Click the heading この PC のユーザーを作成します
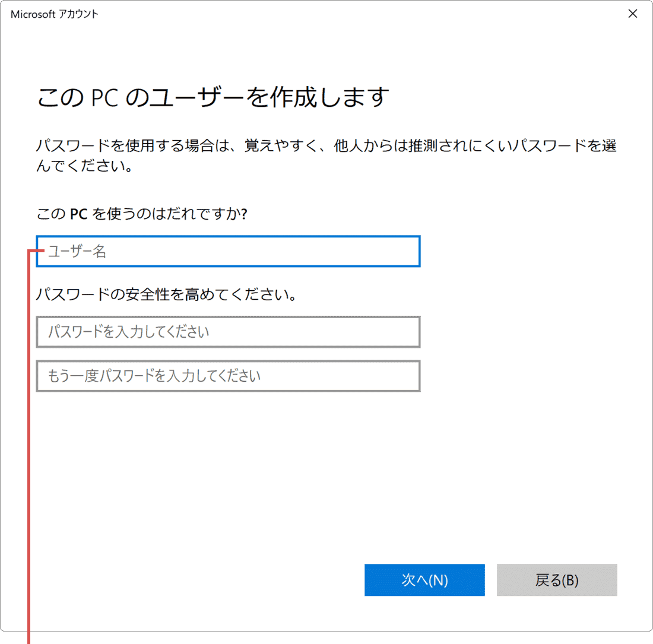Screen dimensions: 653x644 (213, 97)
